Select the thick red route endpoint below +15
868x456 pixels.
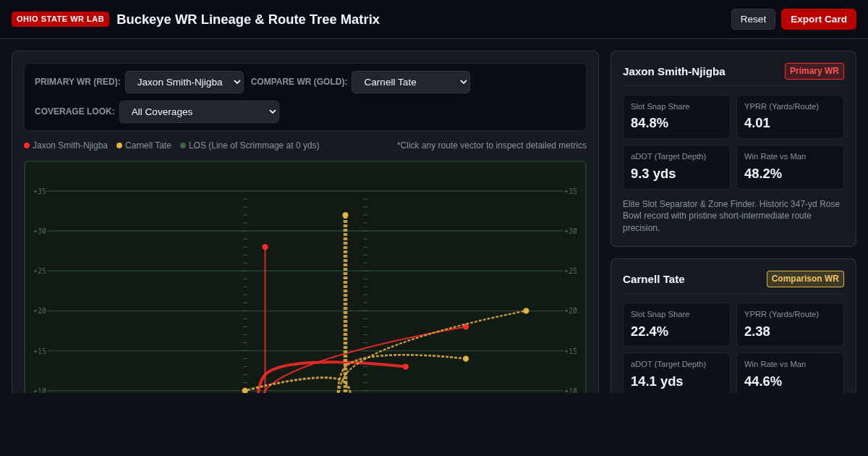tap(406, 366)
